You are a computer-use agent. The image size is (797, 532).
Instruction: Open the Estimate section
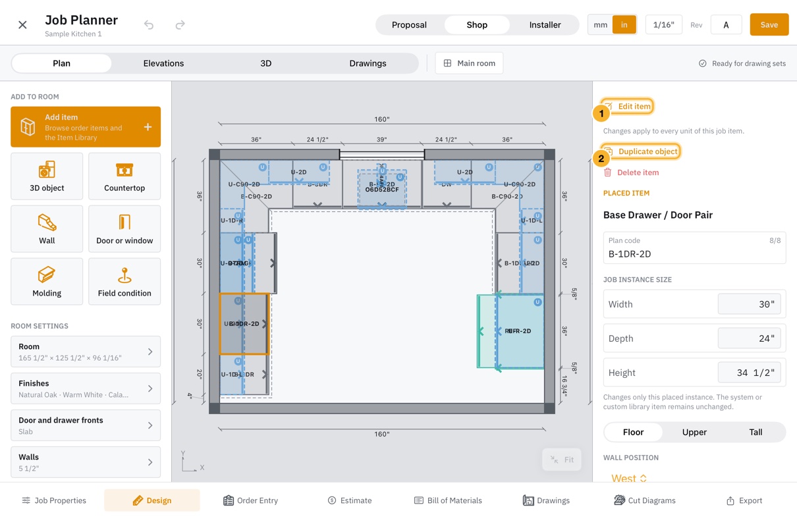(x=350, y=500)
